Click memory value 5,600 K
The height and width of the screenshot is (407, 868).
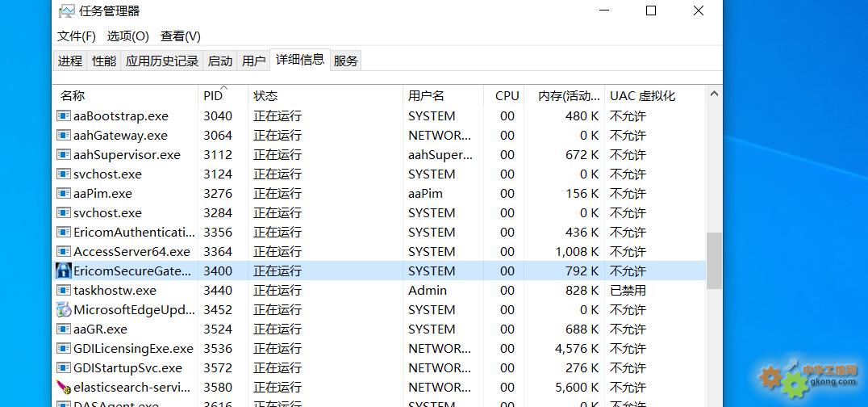point(578,388)
